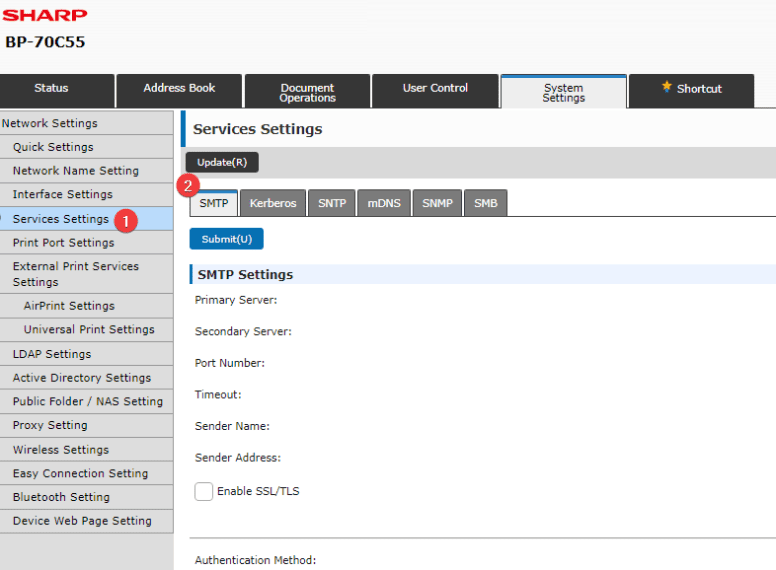Select the SNMP tab
Screen dimensions: 776x570
[x=437, y=203]
